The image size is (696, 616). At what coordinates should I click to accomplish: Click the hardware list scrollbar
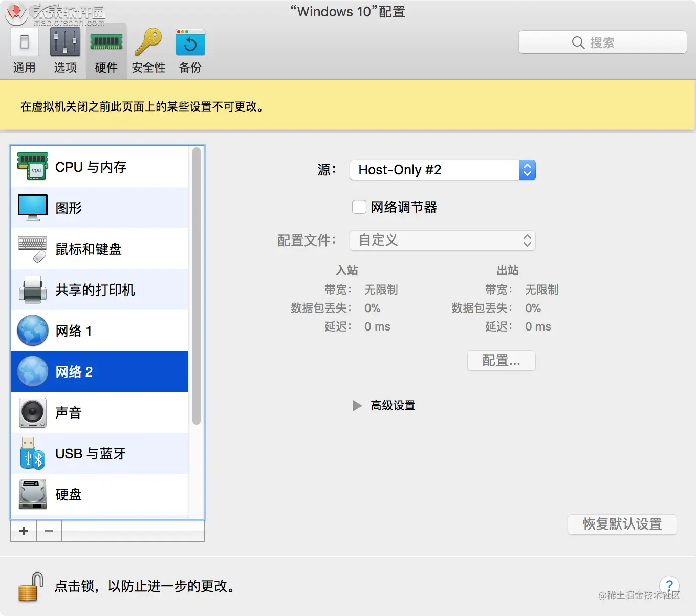(196, 287)
